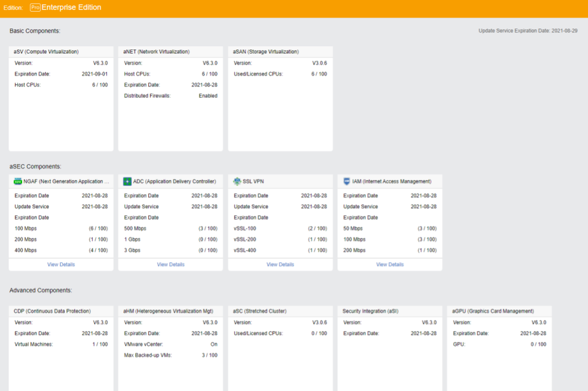Select the aNET Network Virtualization card header

click(157, 52)
